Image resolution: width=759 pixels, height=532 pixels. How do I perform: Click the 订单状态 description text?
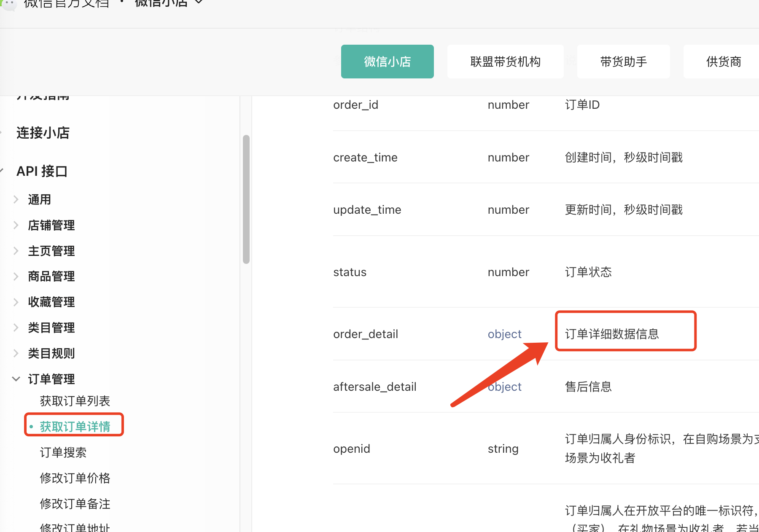(x=588, y=272)
